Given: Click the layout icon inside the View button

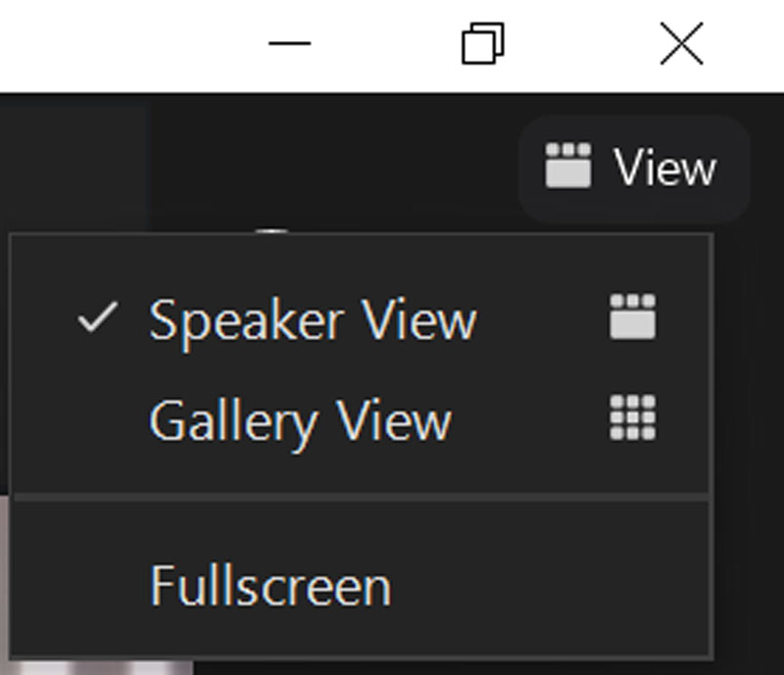Looking at the screenshot, I should click(x=568, y=166).
